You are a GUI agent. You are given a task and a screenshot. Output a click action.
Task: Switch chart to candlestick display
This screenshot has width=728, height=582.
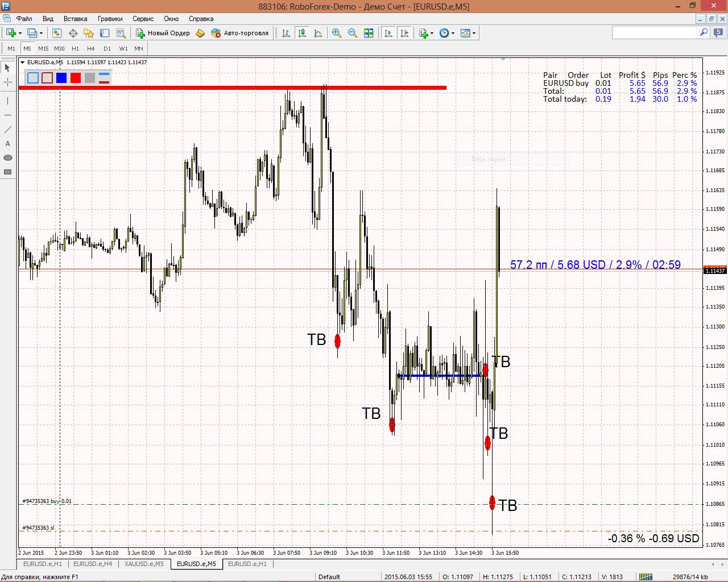tap(302, 33)
